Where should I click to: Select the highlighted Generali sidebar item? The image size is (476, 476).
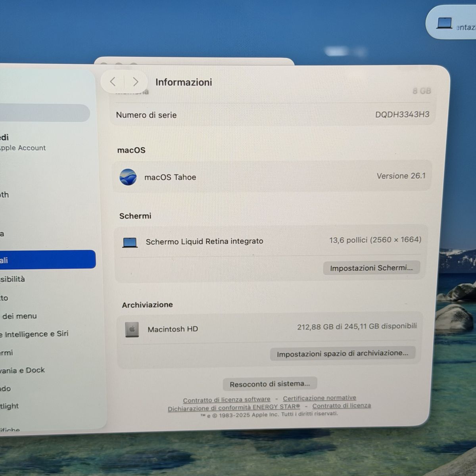click(44, 260)
